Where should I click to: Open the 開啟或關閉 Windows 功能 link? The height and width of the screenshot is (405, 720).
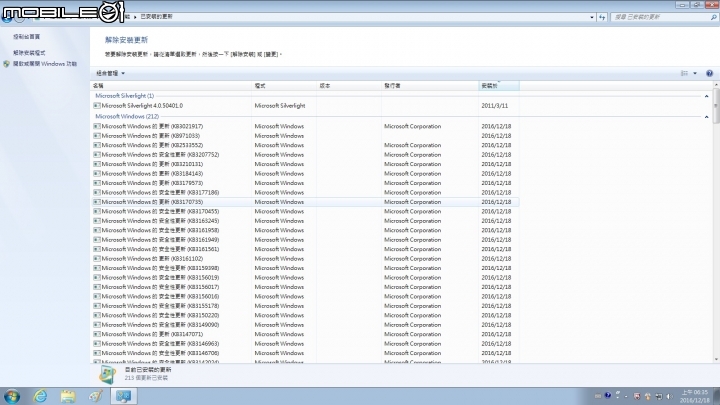[45, 64]
